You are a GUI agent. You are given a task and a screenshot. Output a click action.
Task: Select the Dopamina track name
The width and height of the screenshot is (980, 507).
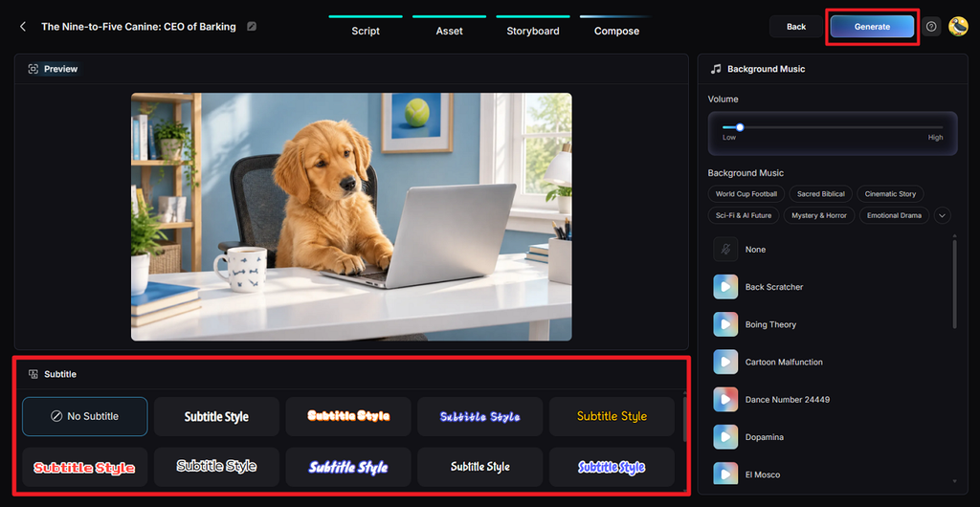(765, 437)
